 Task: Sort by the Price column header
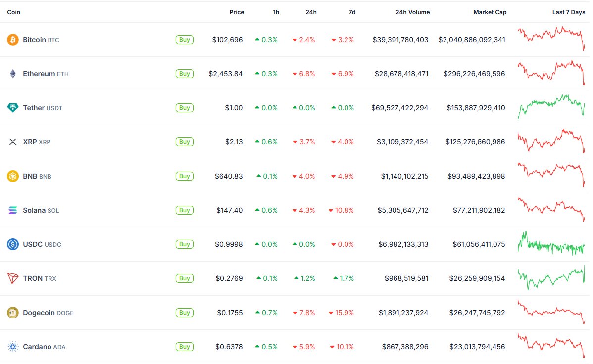237,12
